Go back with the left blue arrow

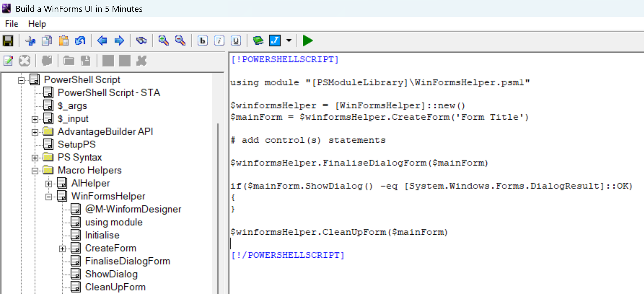pos(102,41)
